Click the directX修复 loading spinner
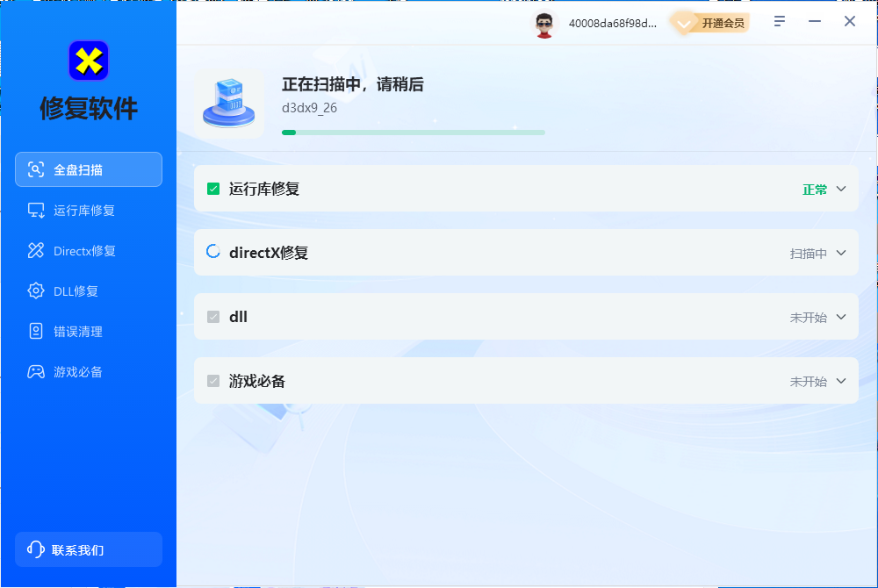878x588 pixels. click(213, 252)
